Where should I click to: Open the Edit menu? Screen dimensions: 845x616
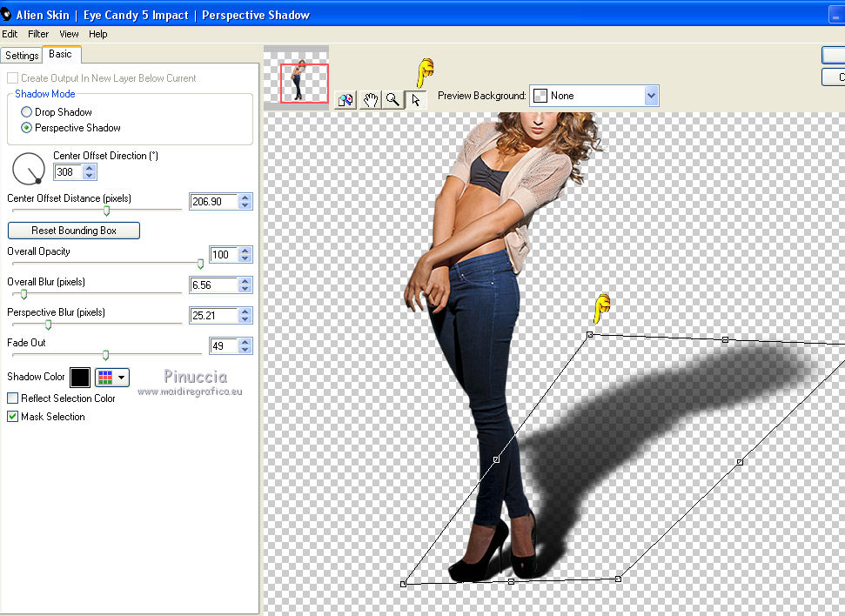click(x=10, y=34)
